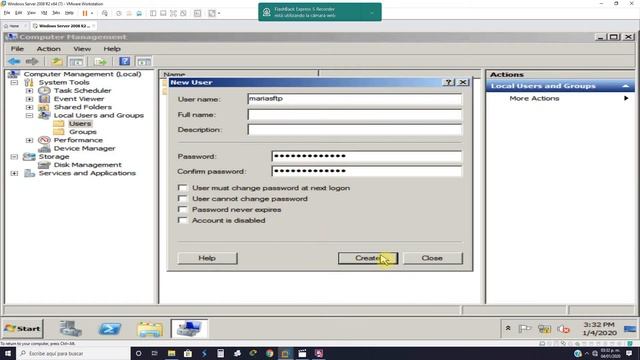
Task: Toggle Show/Hide Console Tree toolbar icon
Action: pyautogui.click(x=76, y=62)
